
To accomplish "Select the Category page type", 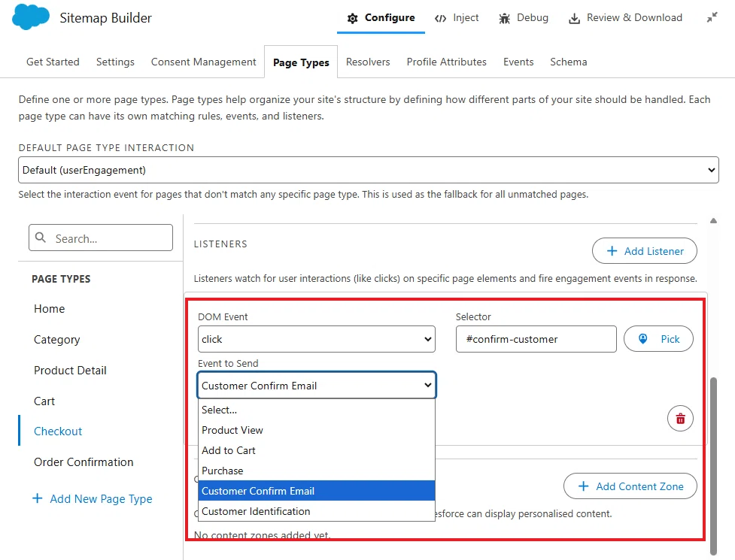I will click(x=56, y=340).
